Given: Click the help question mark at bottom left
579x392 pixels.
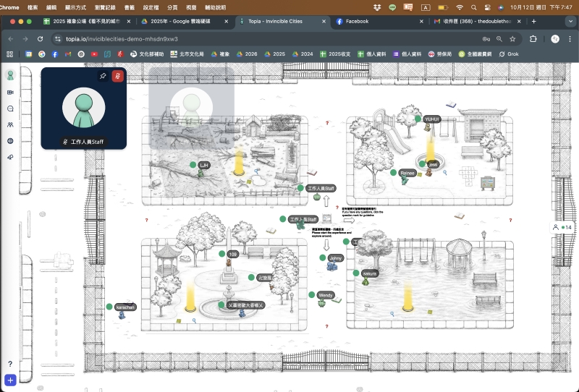Looking at the screenshot, I should 10,364.
